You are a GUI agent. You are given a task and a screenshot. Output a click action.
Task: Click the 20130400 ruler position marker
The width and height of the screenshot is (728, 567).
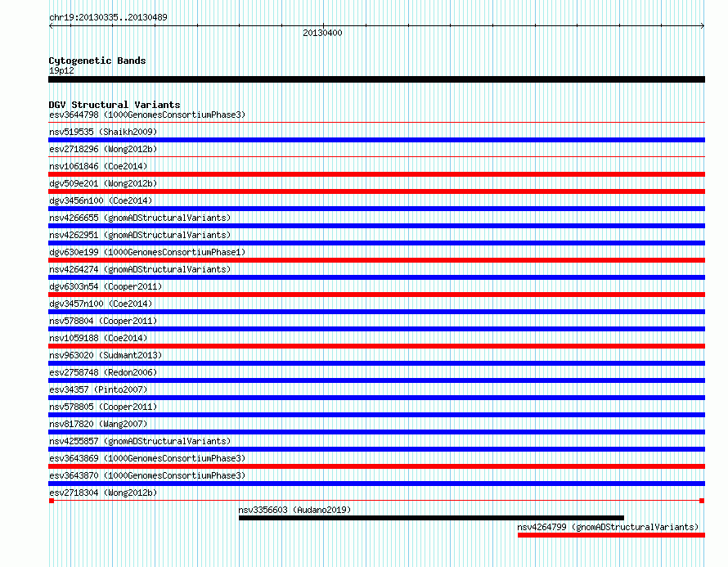tap(322, 33)
